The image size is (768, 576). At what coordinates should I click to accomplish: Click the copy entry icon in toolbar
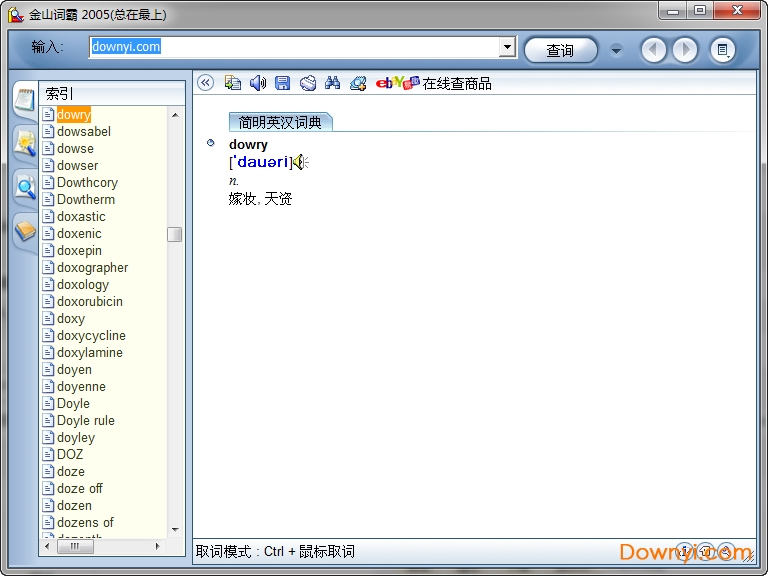click(233, 83)
